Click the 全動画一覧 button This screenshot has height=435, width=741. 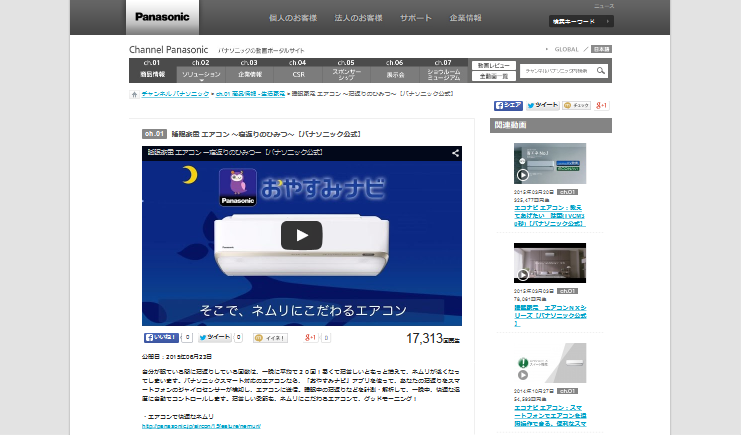coord(493,76)
